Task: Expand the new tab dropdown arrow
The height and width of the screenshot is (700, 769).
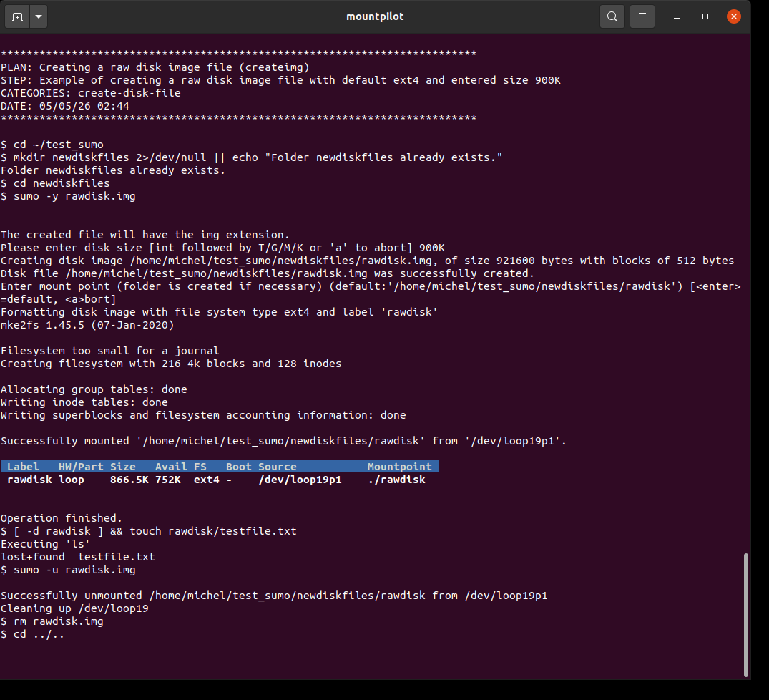Action: tap(39, 16)
